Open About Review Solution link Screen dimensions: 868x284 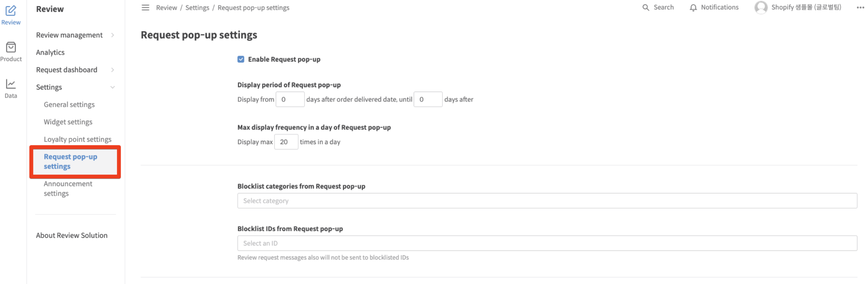click(72, 235)
